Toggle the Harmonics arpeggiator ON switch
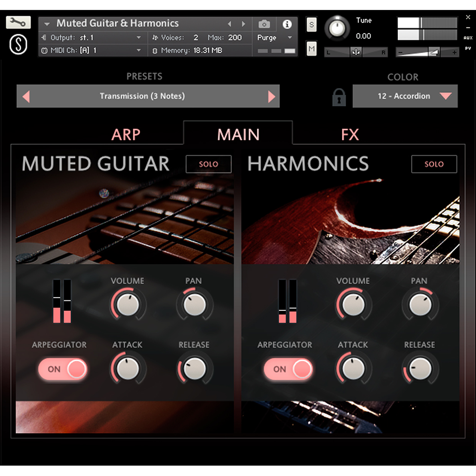This screenshot has height=476, width=476. coord(288,369)
